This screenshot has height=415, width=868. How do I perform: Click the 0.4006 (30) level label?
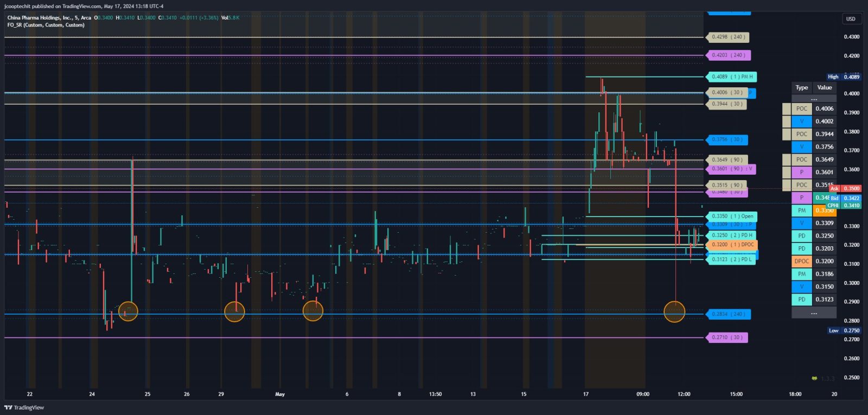[x=727, y=93]
